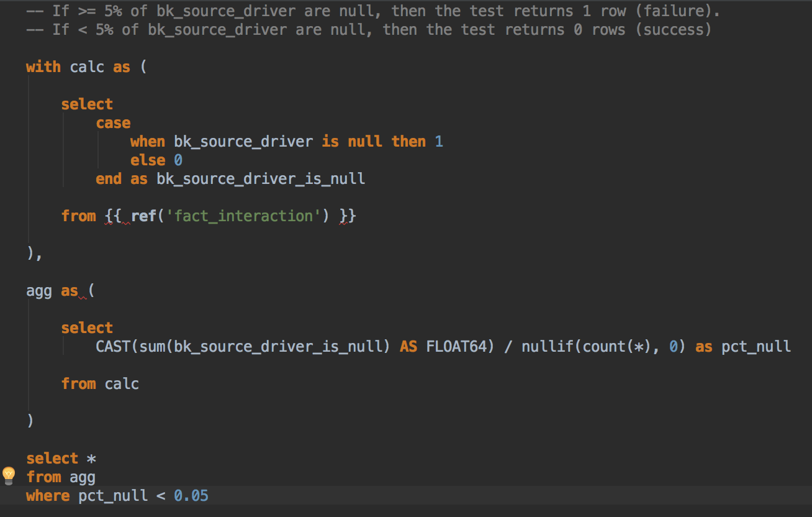Click the closing parenthesis of agg CTE
Viewport: 812px width, 517px height.
coord(30,421)
